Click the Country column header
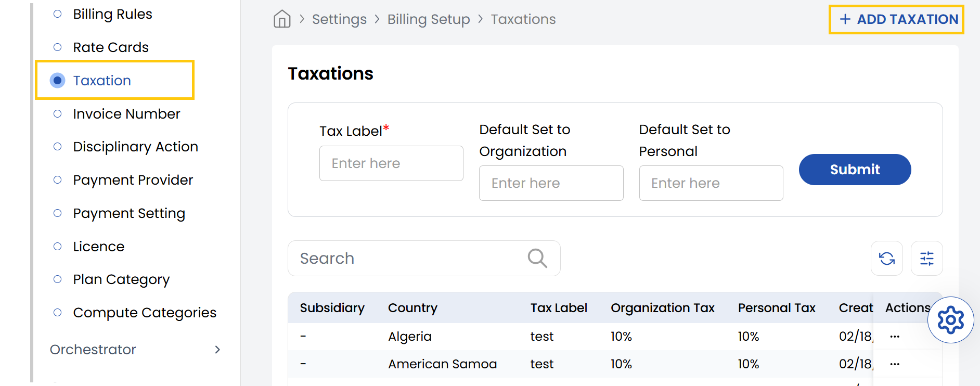Viewport: 980px width, 386px height. pyautogui.click(x=412, y=308)
